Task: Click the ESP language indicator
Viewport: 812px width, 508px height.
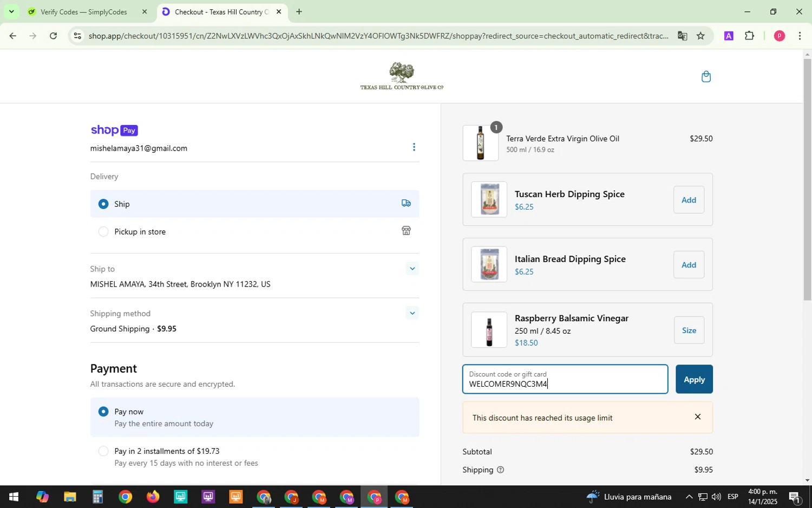Action: click(x=733, y=497)
